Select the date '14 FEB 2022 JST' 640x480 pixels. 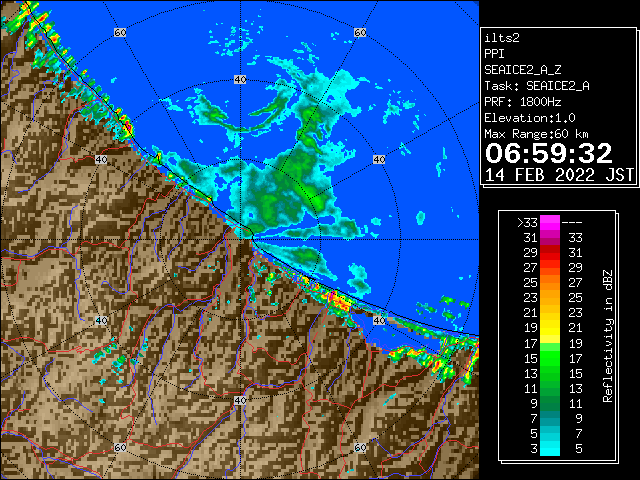pos(559,175)
